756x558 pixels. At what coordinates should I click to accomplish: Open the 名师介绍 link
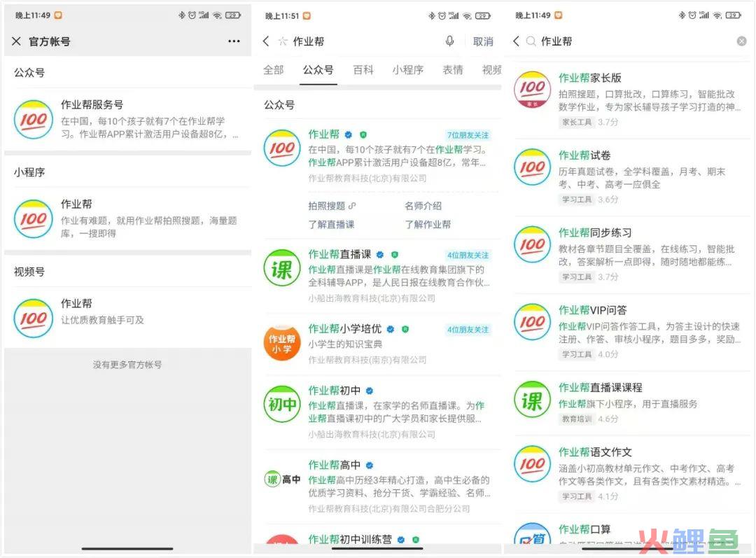pos(423,206)
